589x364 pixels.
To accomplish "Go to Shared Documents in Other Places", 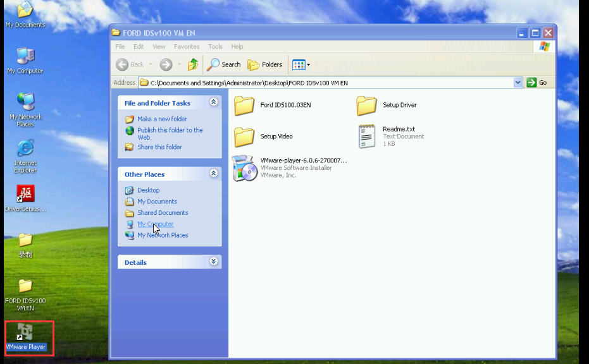I will tap(163, 213).
